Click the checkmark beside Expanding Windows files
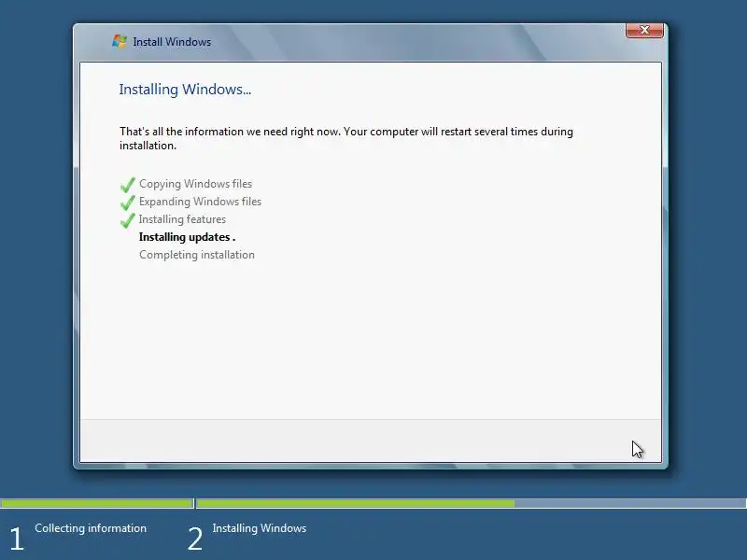The height and width of the screenshot is (560, 747). point(128,203)
